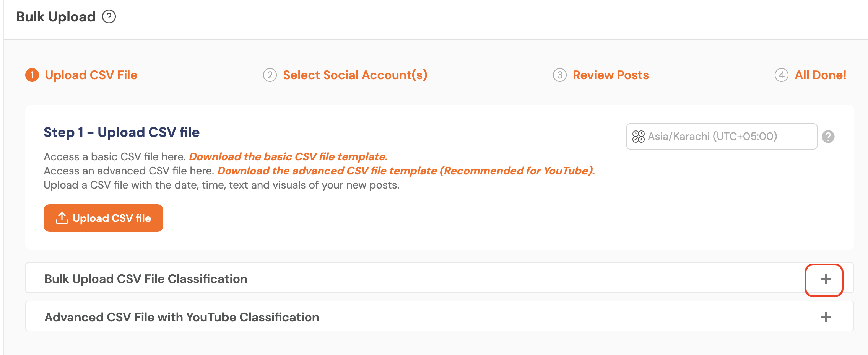Screen dimensions: 868x355
Task: Click the help icon beside Bulk Upload title
Action: point(109,17)
